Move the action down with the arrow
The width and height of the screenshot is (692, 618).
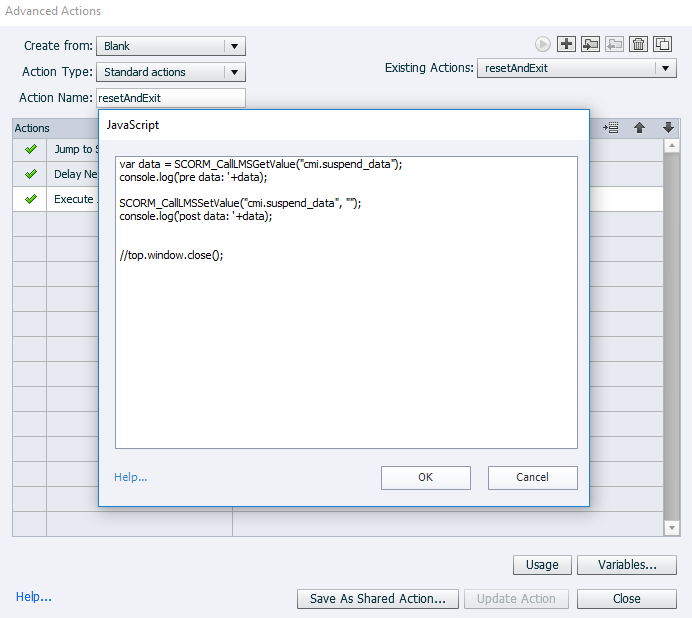coord(667,128)
